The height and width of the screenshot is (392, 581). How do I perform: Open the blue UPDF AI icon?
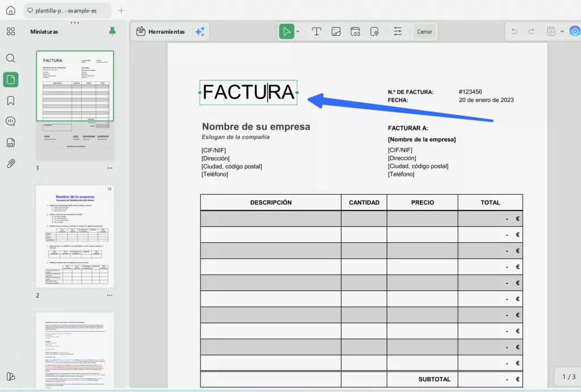(x=575, y=32)
